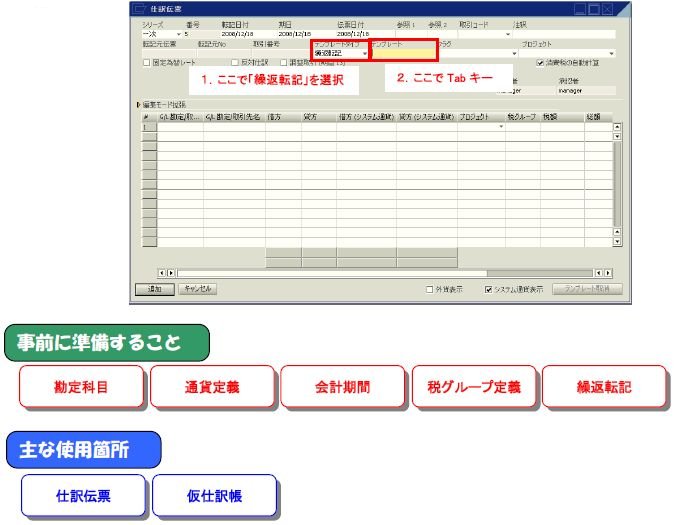Image resolution: width=674 pixels, height=525 pixels.
Task: Enable the 外貨表示 checkbox
Action: pos(429,289)
